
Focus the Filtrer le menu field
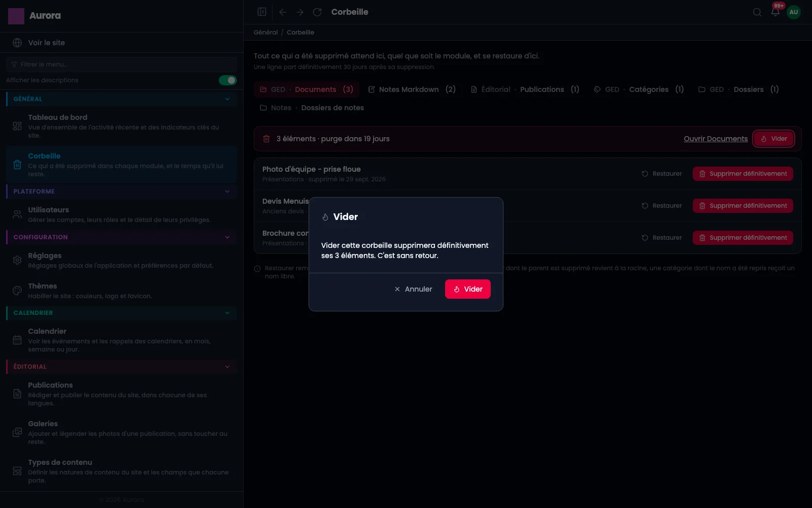point(121,65)
